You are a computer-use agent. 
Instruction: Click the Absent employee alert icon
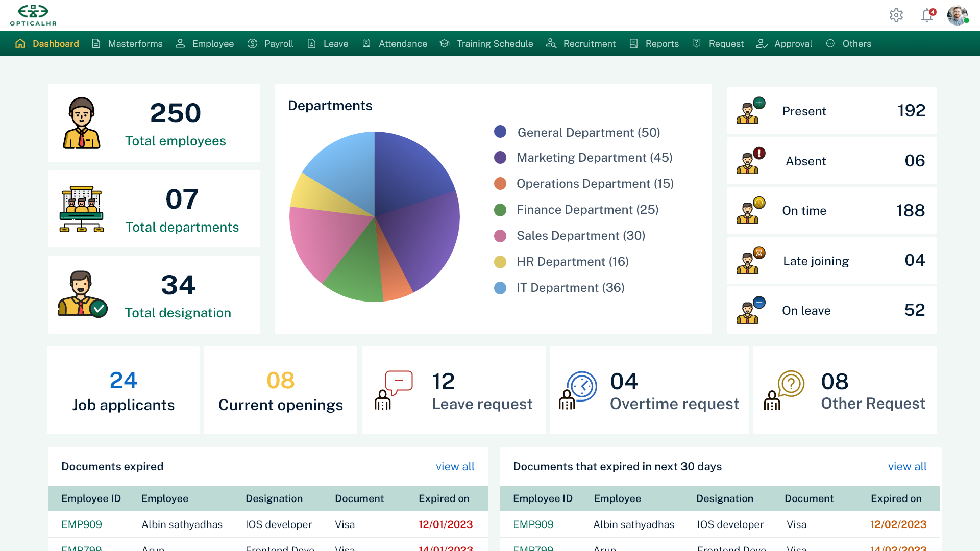coord(750,161)
